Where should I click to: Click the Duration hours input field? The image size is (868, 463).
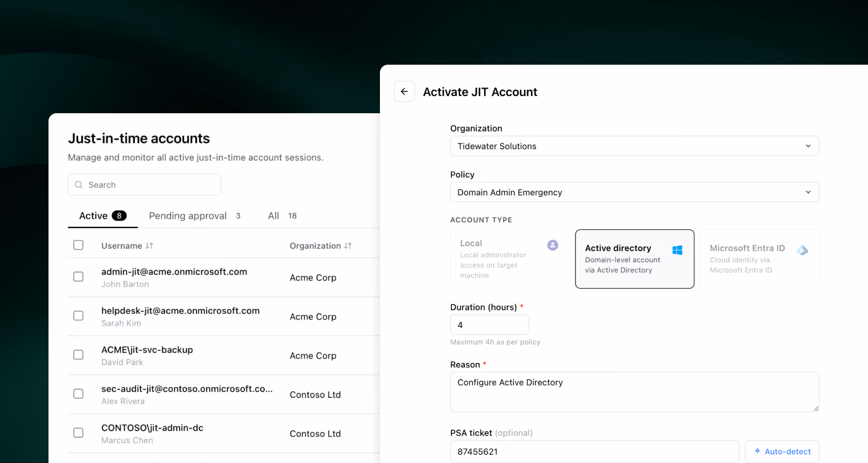490,325
